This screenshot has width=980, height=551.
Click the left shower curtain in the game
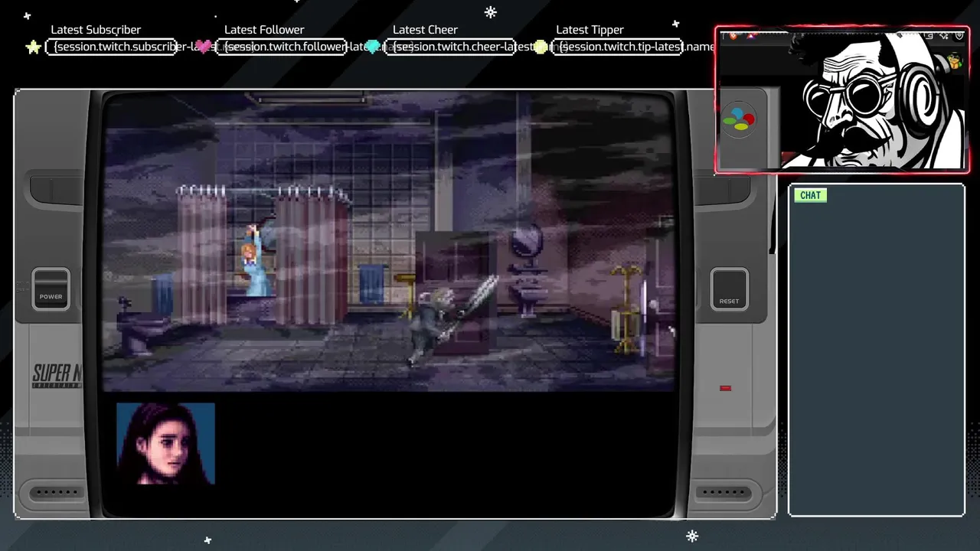202,256
